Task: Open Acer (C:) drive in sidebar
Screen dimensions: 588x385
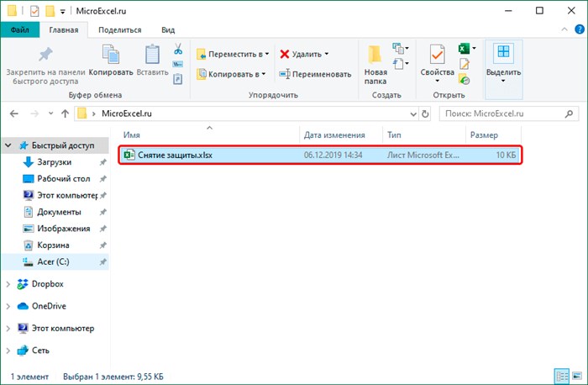Action: 53,261
